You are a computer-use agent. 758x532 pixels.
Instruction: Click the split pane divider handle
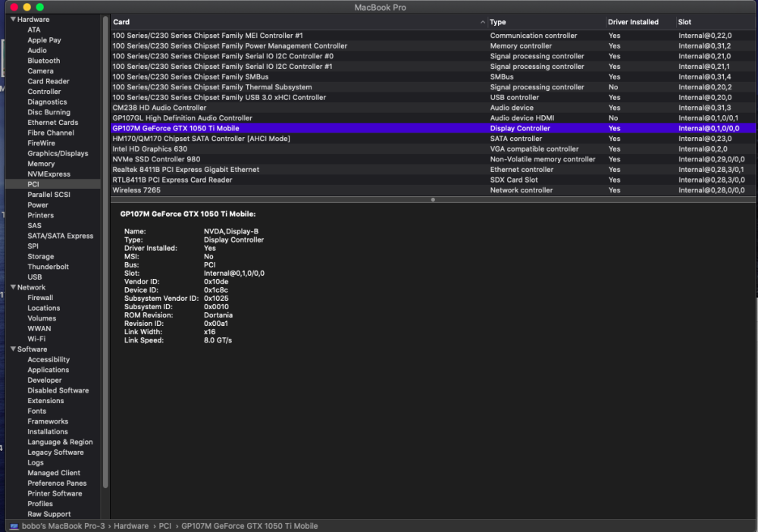pos(433,199)
